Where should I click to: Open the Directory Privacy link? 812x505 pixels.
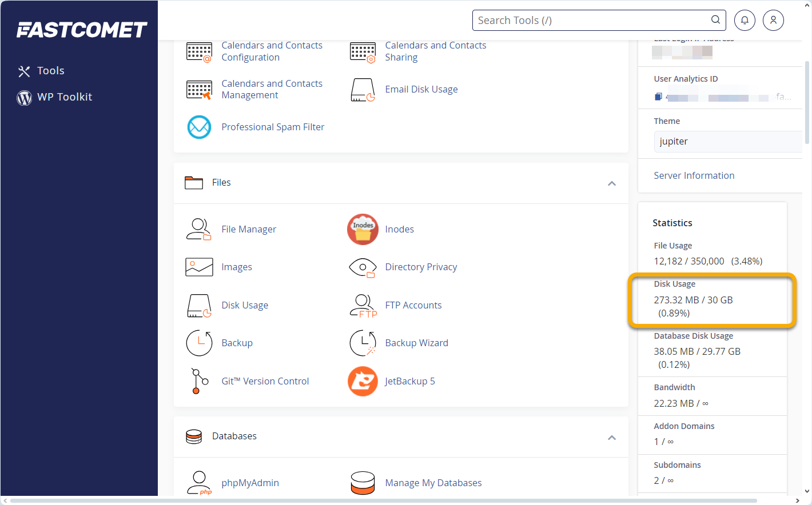coord(421,267)
